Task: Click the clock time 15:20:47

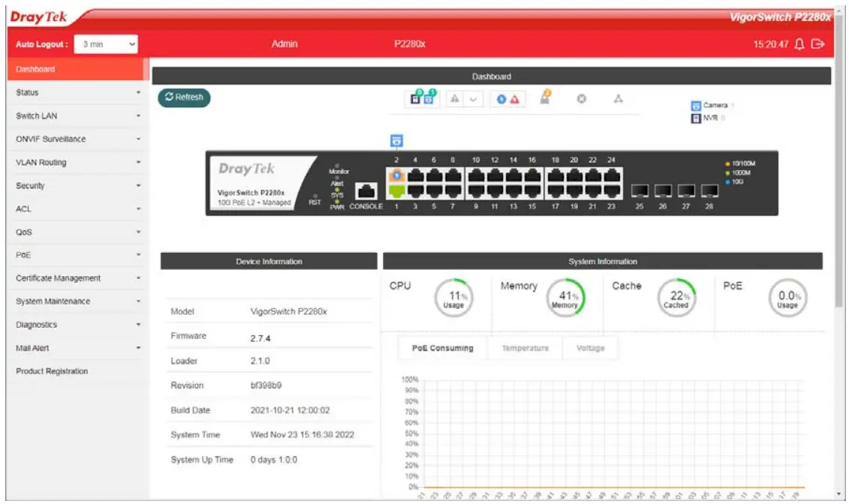Action: coord(771,44)
